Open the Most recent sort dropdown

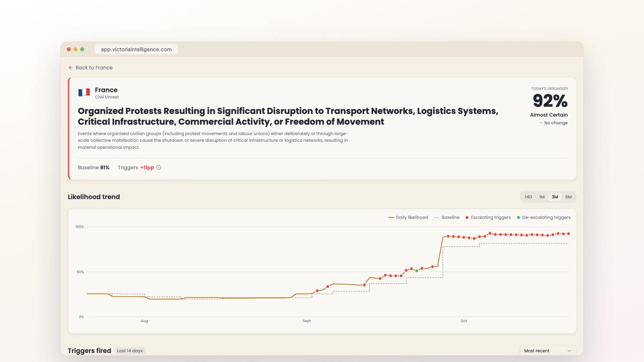point(548,350)
